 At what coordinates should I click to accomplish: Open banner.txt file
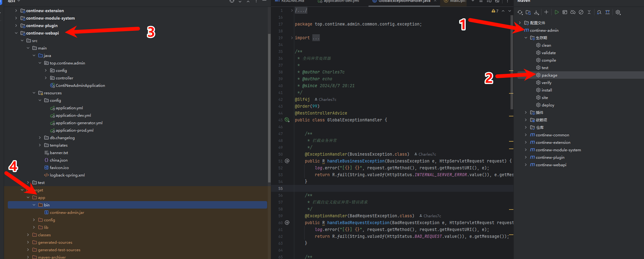pyautogui.click(x=59, y=153)
